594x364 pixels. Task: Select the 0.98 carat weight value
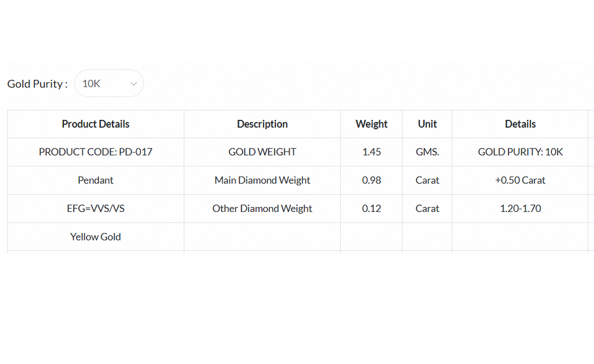371,180
